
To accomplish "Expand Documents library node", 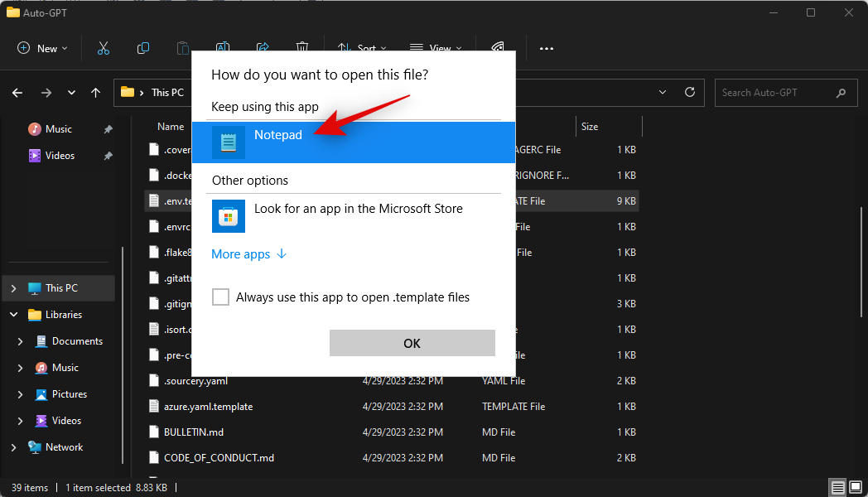I will 21,341.
